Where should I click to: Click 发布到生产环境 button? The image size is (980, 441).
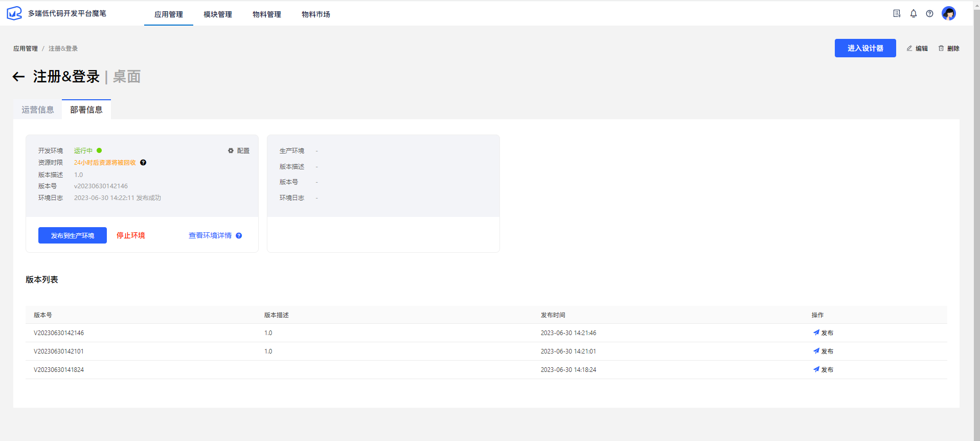coord(73,235)
